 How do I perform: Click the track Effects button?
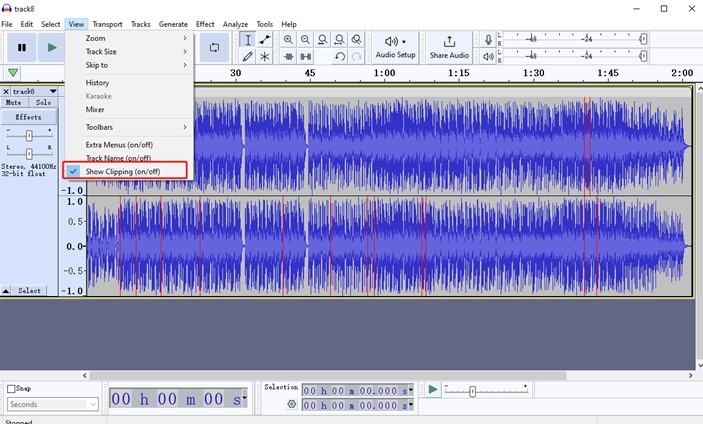point(29,117)
